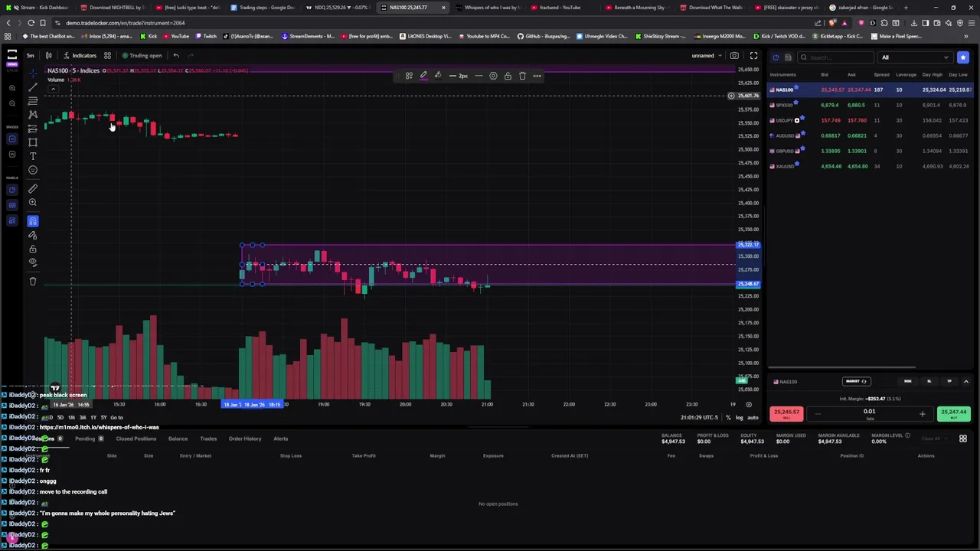Toggle stay in drawing mode

(33, 235)
